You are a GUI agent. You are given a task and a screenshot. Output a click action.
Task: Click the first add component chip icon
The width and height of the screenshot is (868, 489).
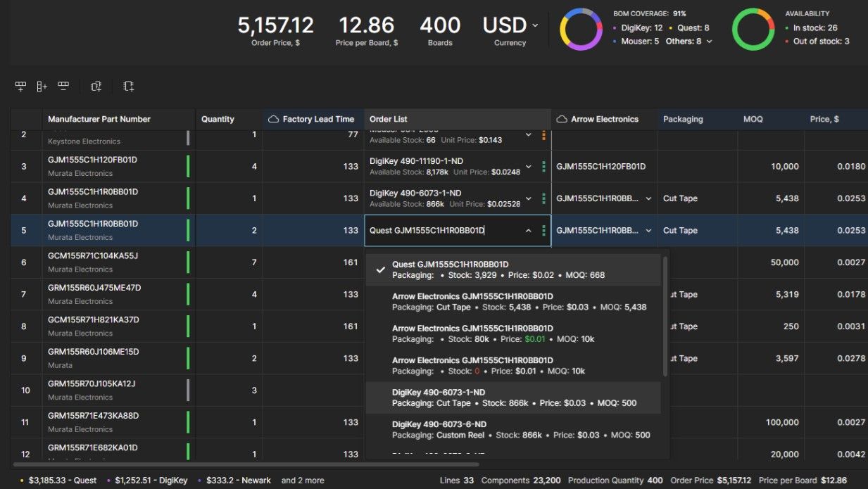(96, 87)
